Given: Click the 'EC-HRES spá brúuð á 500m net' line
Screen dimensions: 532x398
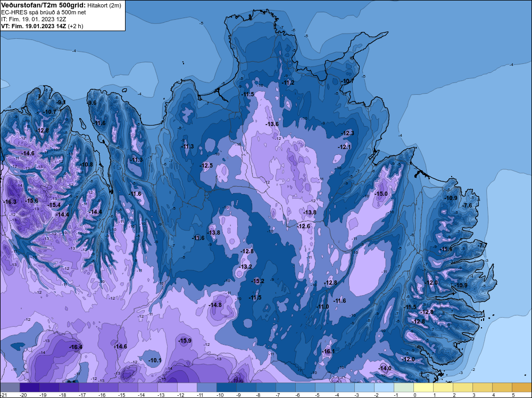Looking at the screenshot, I should click(x=44, y=12).
